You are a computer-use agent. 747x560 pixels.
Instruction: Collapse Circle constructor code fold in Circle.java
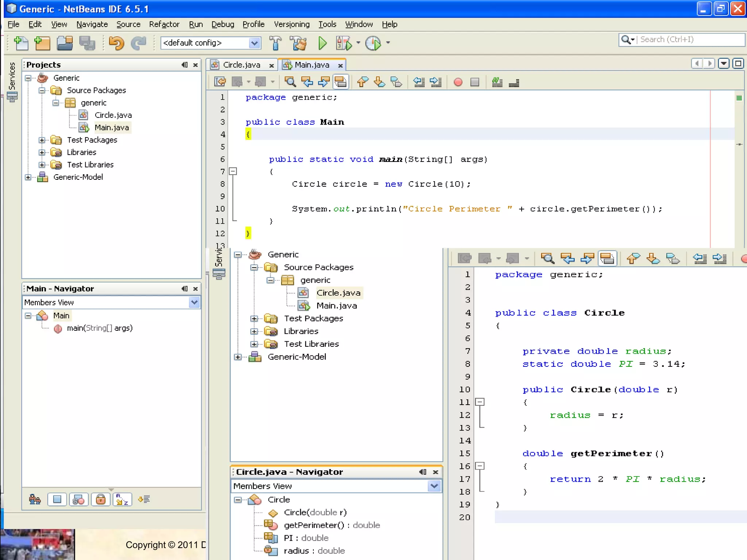tap(480, 402)
